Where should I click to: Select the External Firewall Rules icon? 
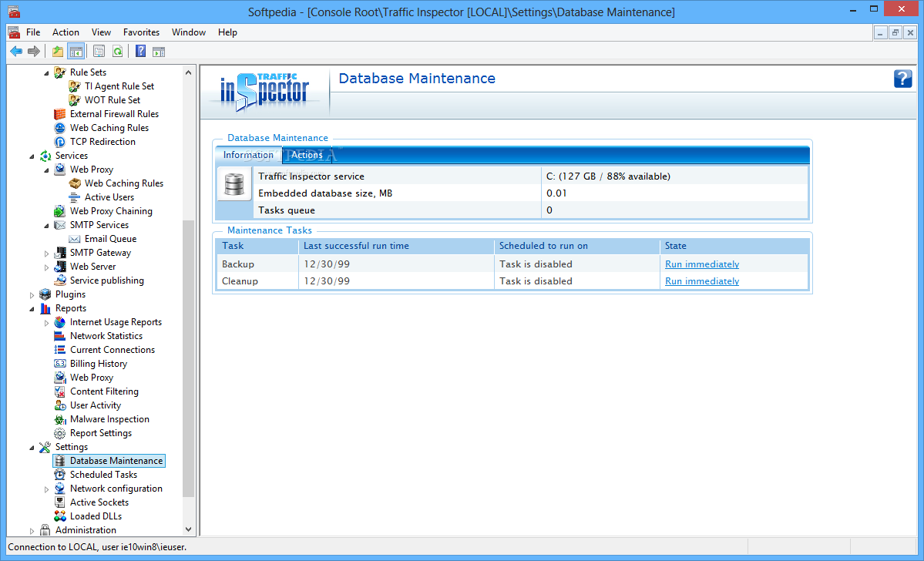pyautogui.click(x=59, y=114)
